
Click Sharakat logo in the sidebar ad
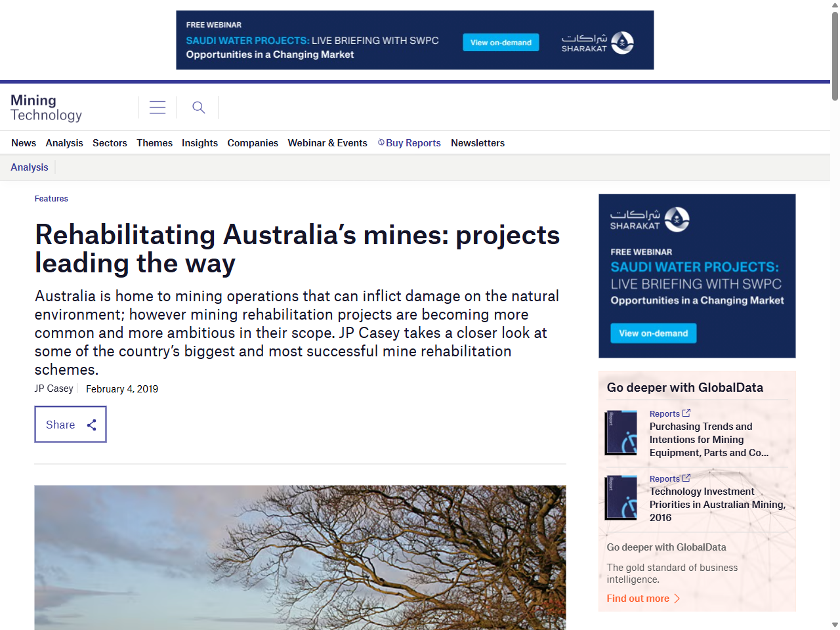pos(650,219)
